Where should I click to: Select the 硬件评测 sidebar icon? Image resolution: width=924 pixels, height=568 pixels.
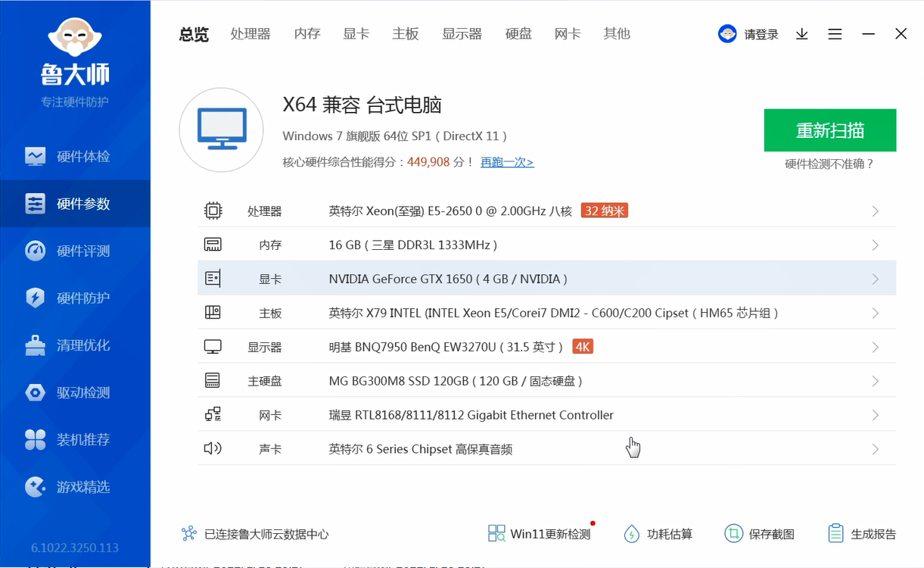75,251
